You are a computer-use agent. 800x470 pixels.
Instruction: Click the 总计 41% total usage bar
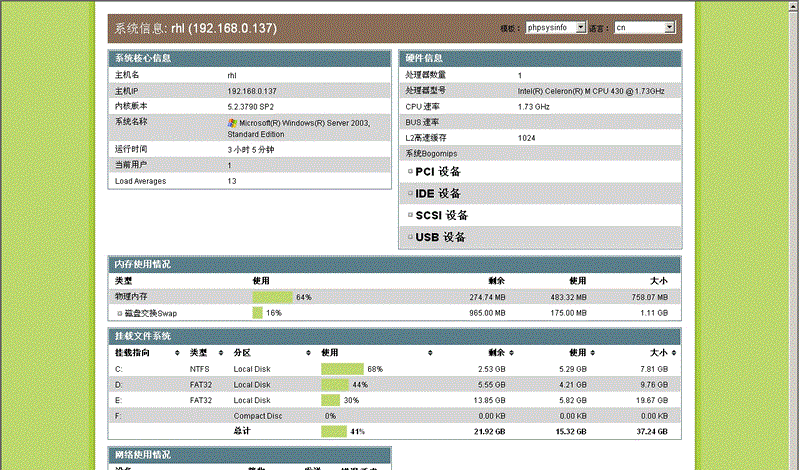(x=334, y=431)
